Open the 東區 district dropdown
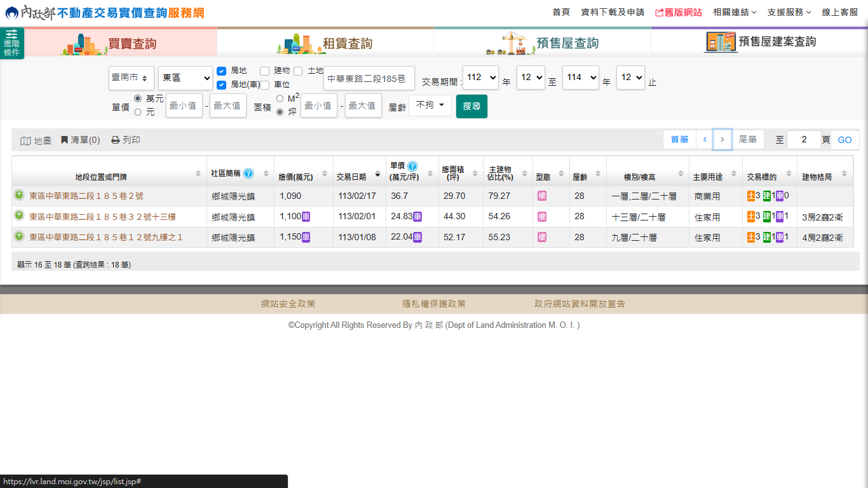 [186, 78]
